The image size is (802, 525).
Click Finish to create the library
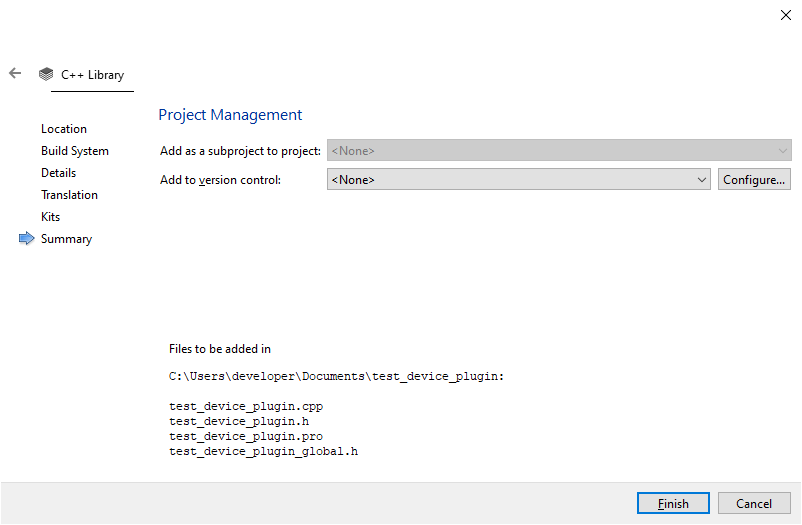[673, 504]
